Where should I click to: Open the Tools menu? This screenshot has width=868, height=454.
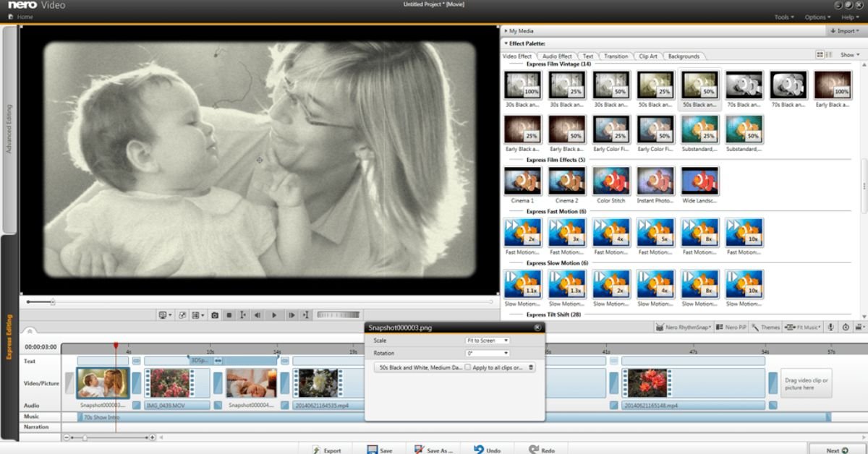784,17
